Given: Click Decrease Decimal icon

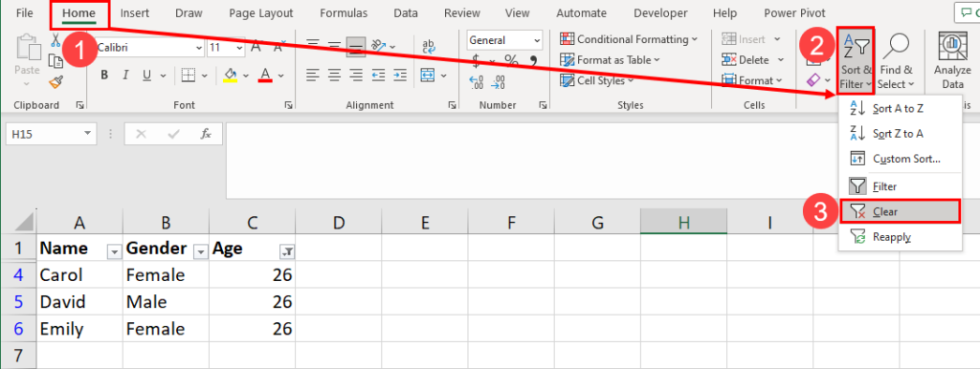Looking at the screenshot, I should (x=499, y=81).
